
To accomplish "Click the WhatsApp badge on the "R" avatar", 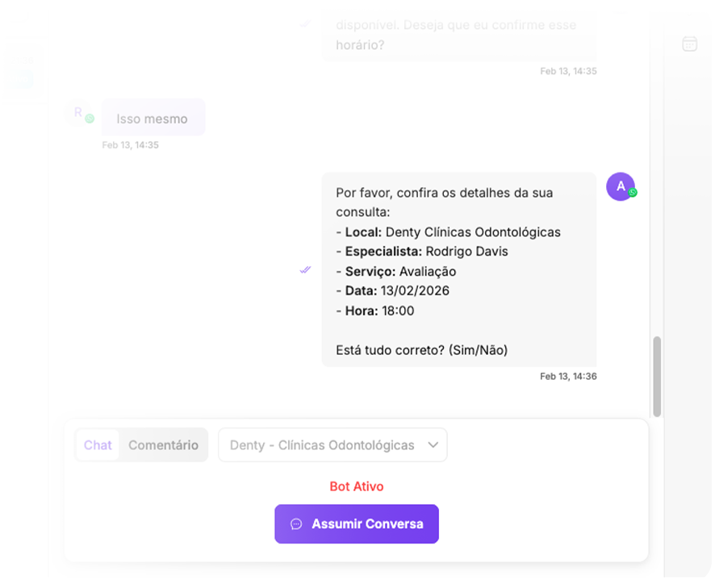I will pyautogui.click(x=90, y=119).
